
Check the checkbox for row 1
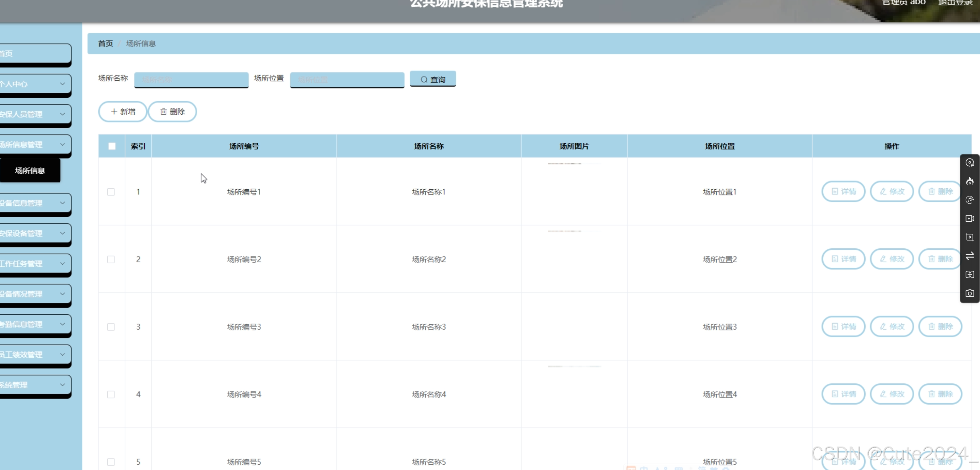tap(111, 191)
